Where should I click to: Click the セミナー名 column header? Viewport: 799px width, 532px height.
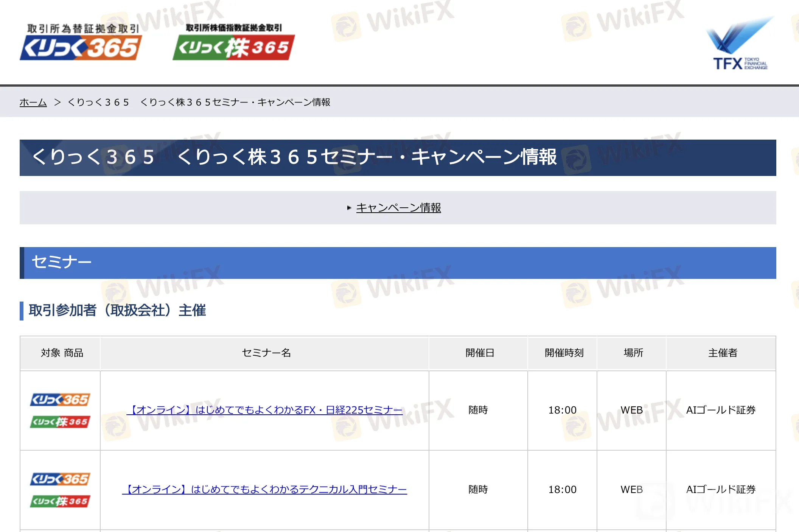(266, 353)
